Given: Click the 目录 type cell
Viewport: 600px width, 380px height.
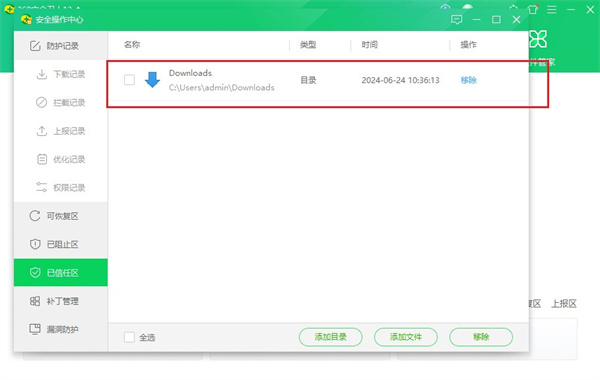Looking at the screenshot, I should coord(308,80).
